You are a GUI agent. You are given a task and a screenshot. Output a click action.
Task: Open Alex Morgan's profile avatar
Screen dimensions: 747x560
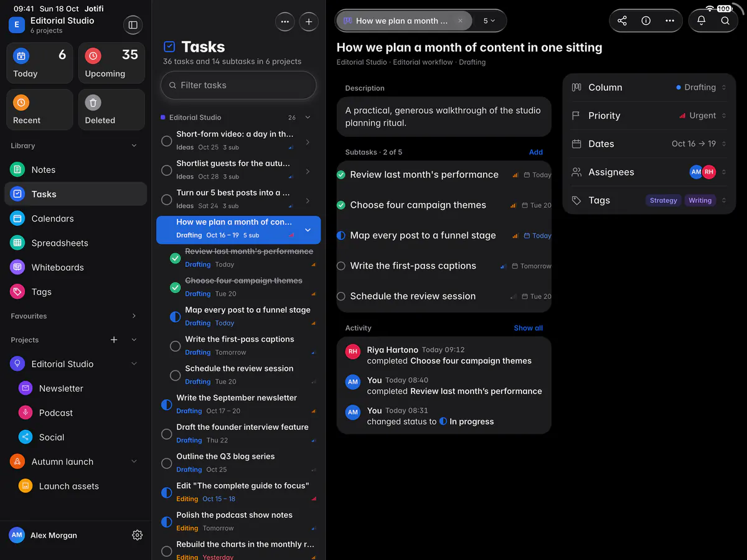[x=17, y=535]
